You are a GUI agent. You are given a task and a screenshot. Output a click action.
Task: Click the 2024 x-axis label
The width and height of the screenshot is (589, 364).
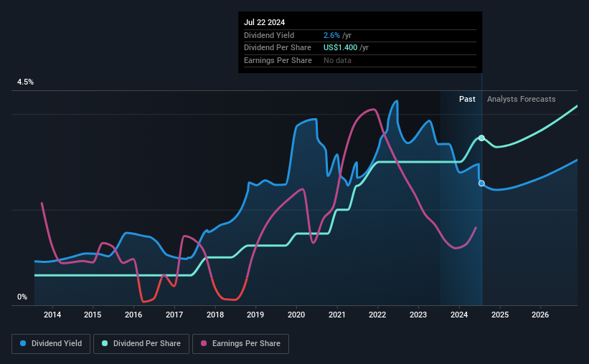click(459, 315)
